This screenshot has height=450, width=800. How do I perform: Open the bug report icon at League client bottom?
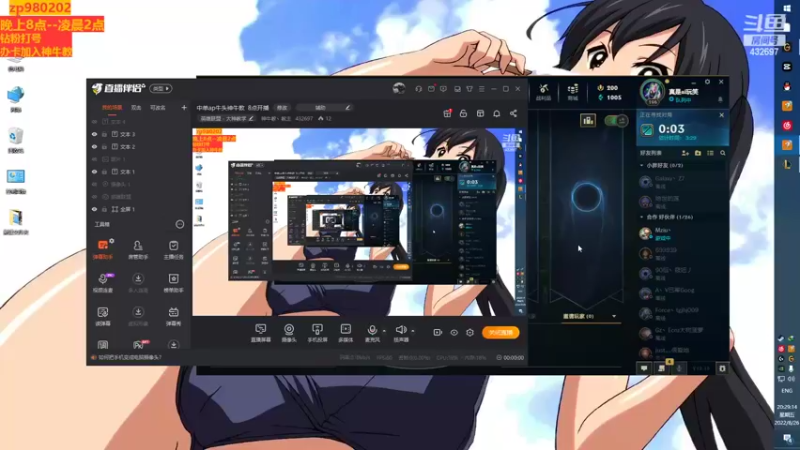pyautogui.click(x=722, y=368)
